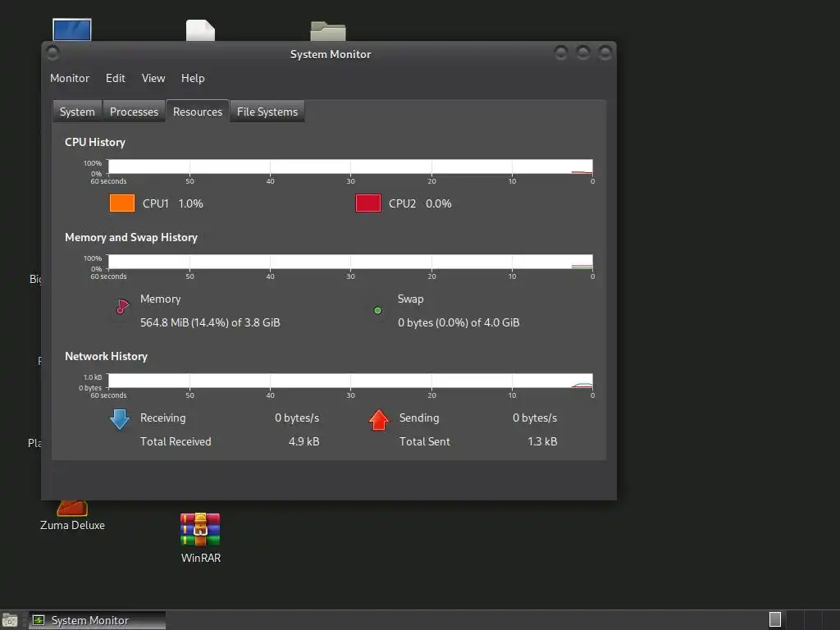
Task: Click the Total Received value 4.9 kB
Action: coord(304,441)
